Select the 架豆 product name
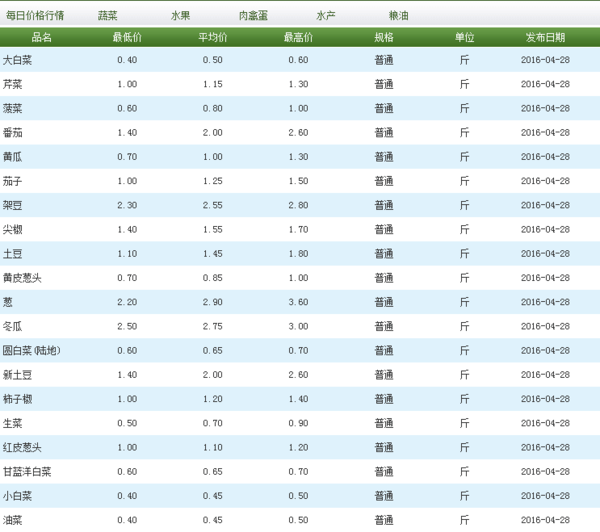The height and width of the screenshot is (532, 600). pyautogui.click(x=12, y=205)
